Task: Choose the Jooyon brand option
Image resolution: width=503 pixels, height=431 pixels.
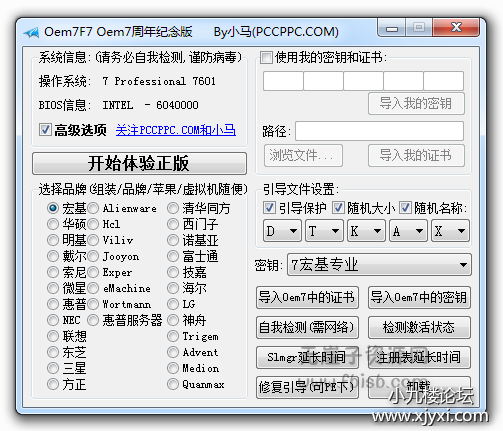Action: [93, 256]
